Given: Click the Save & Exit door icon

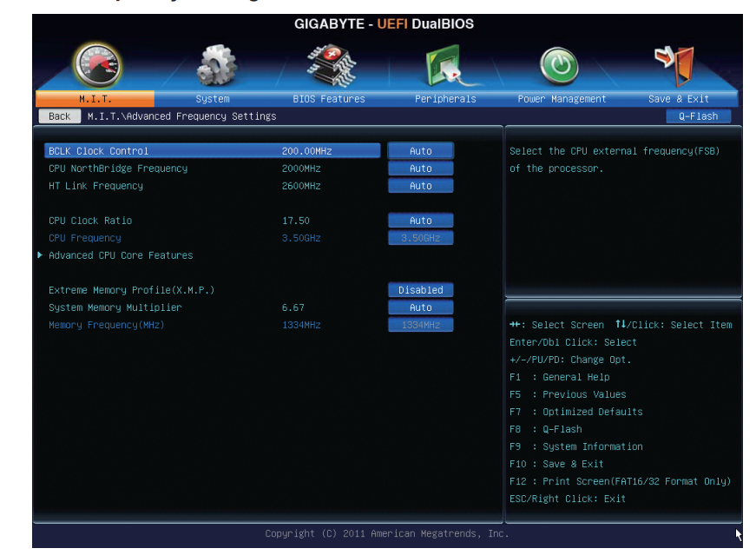Looking at the screenshot, I should pos(674,66).
